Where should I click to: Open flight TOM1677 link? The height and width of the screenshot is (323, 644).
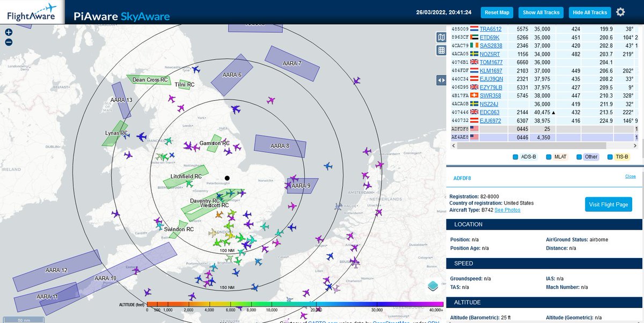(x=491, y=62)
